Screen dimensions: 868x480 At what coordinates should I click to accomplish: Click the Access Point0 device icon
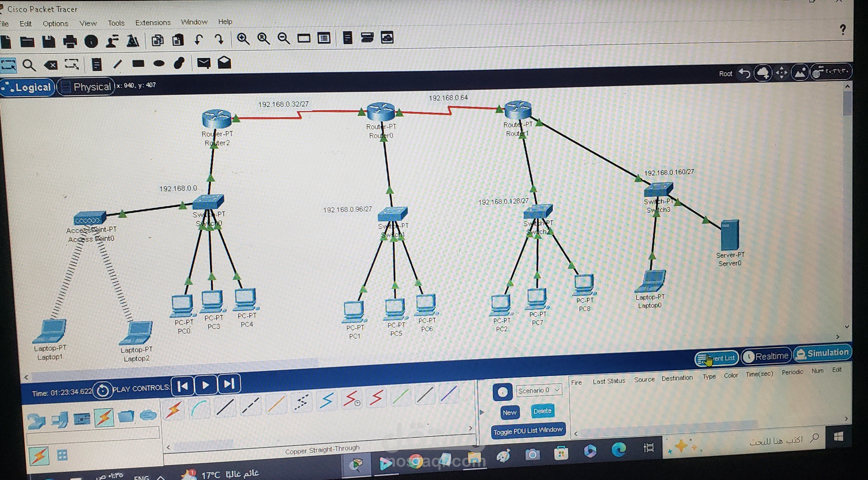[x=90, y=218]
